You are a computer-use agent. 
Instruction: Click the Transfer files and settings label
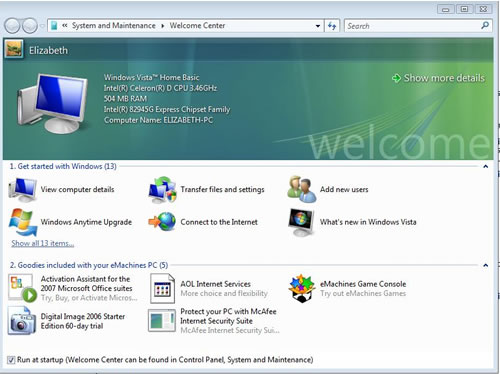tap(222, 189)
